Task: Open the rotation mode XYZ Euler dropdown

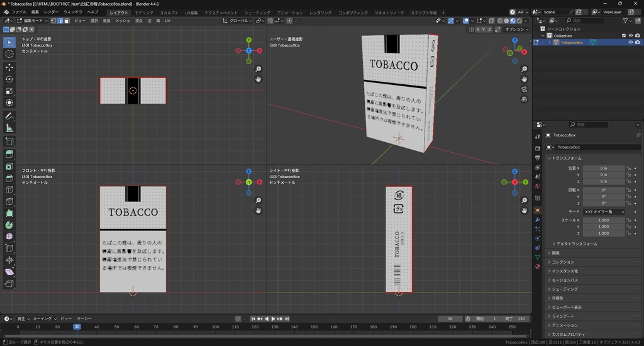Action: (x=604, y=212)
